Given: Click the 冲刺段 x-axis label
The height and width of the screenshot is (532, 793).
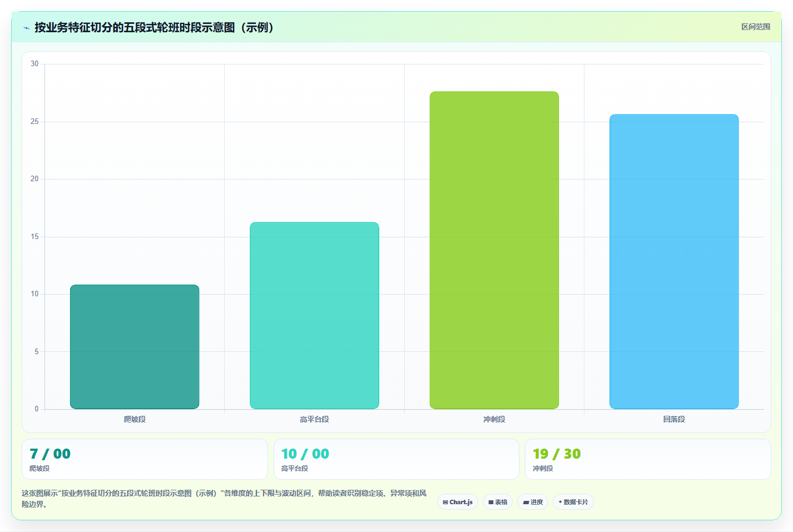Looking at the screenshot, I should (494, 419).
